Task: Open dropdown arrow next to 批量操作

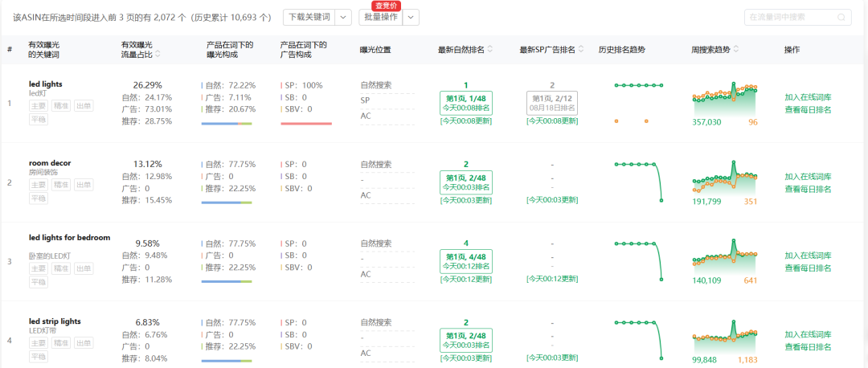Action: [411, 17]
